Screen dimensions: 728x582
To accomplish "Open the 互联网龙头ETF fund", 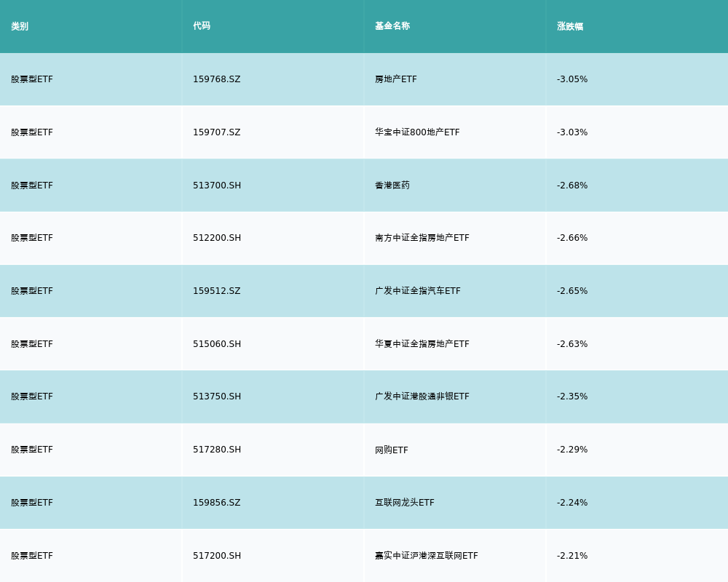I will 405,503.
